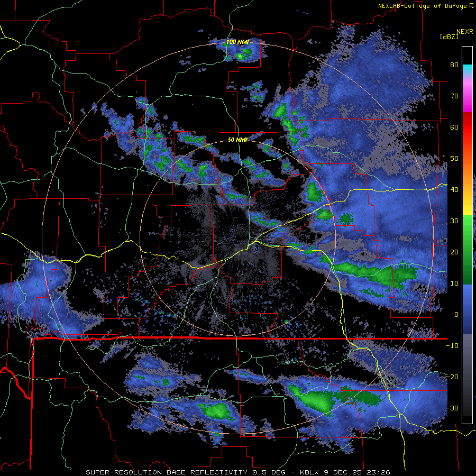
Task: Click the 20 value on the dBZ scale
Action: tap(454, 252)
